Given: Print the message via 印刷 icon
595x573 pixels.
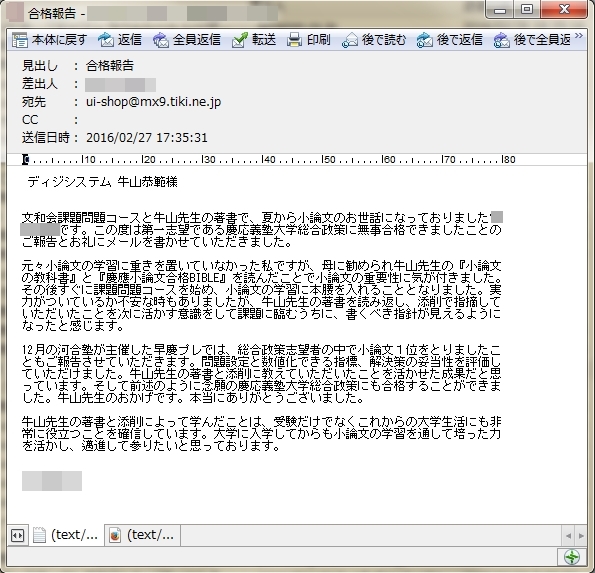Looking at the screenshot, I should pos(294,40).
